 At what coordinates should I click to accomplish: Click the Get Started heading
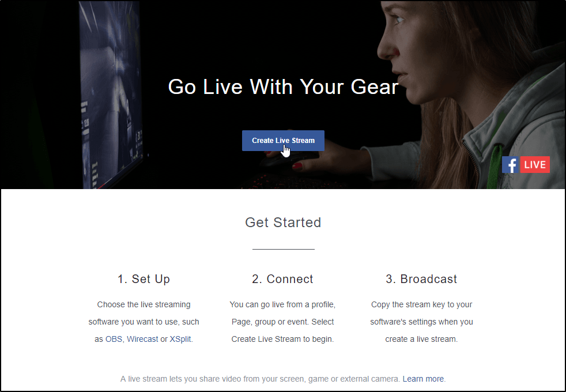click(x=283, y=223)
